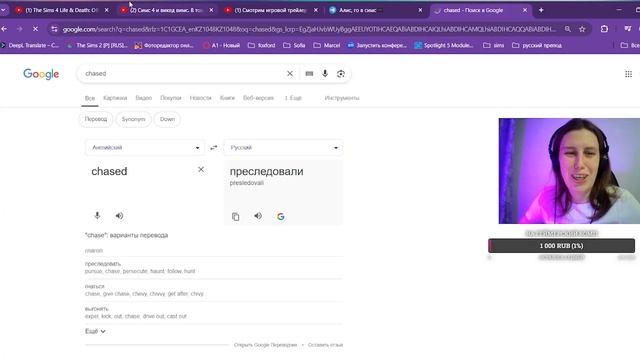640x360 pixels.
Task: Open site information icon
Action: click(54, 29)
